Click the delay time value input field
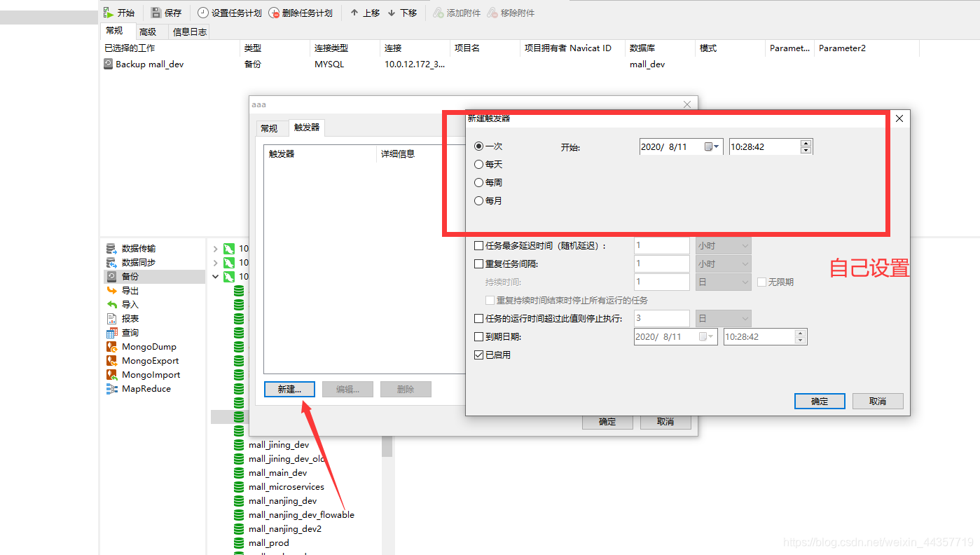Viewport: 980px width, 555px height. click(x=662, y=246)
